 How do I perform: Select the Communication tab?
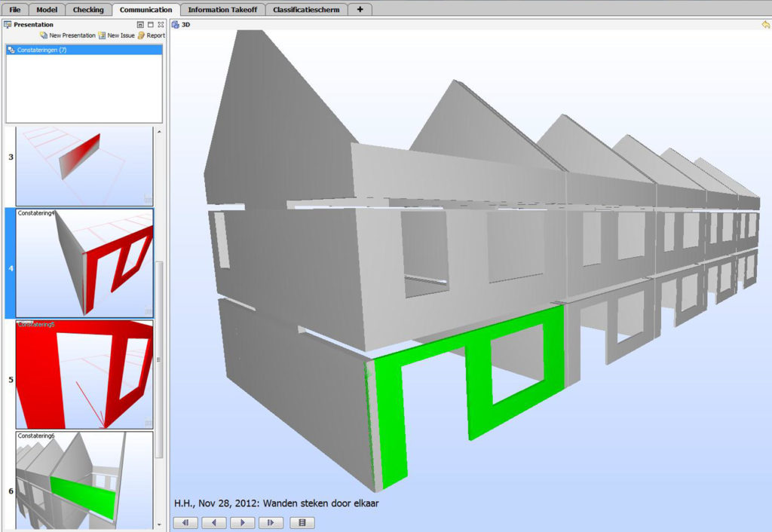146,9
